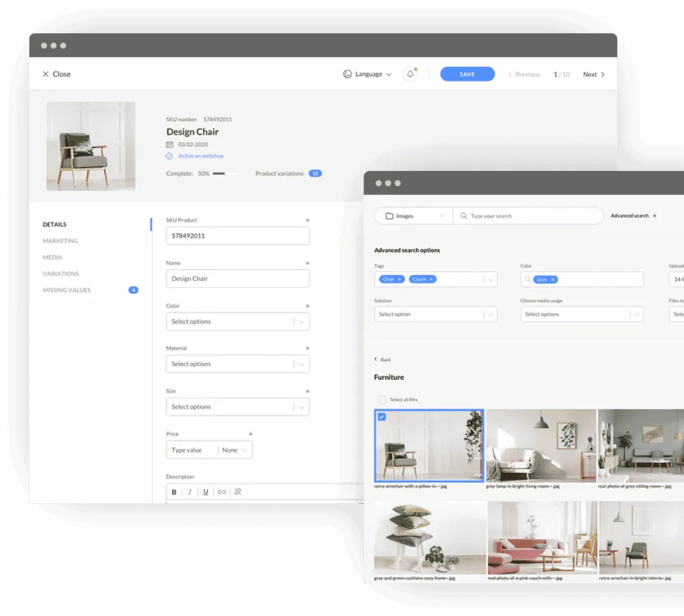The image size is (684, 616).
Task: Toggle bold formatting in Description
Action: click(174, 492)
